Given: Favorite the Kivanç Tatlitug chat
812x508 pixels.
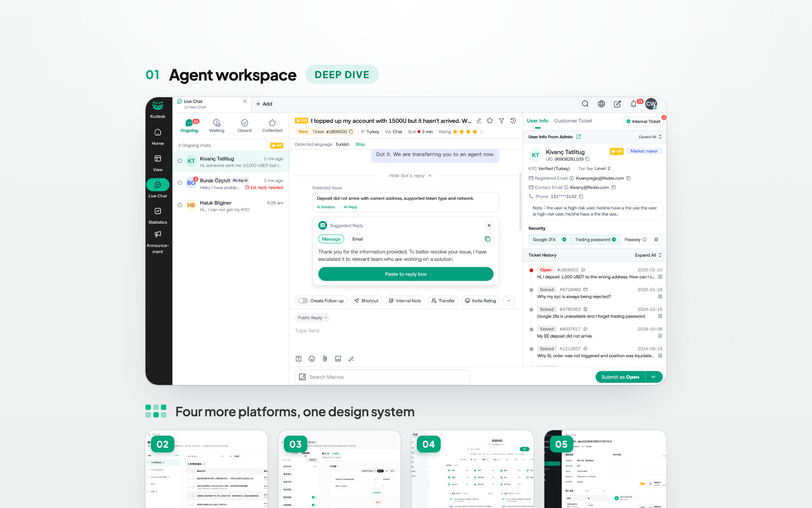Looking at the screenshot, I should click(x=180, y=161).
